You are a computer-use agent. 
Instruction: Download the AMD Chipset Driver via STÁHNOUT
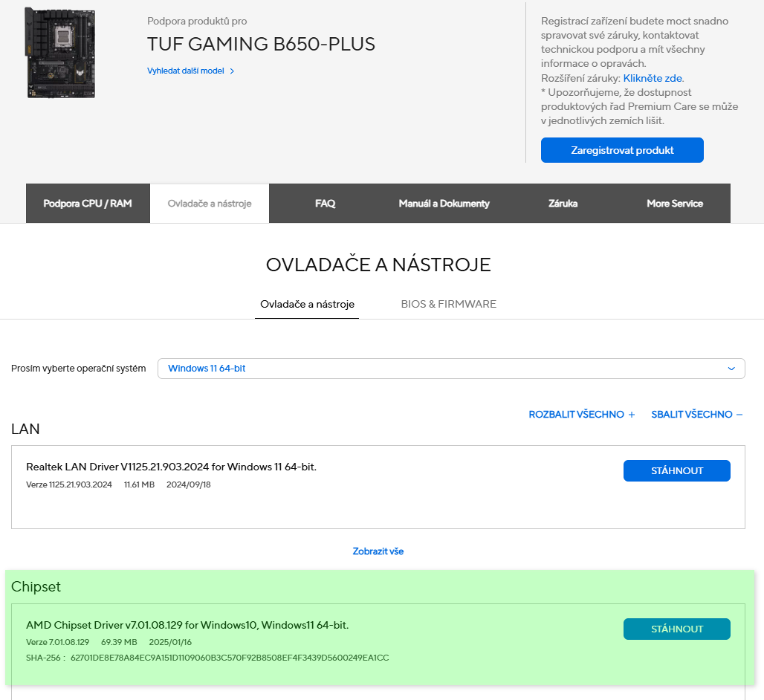[676, 629]
